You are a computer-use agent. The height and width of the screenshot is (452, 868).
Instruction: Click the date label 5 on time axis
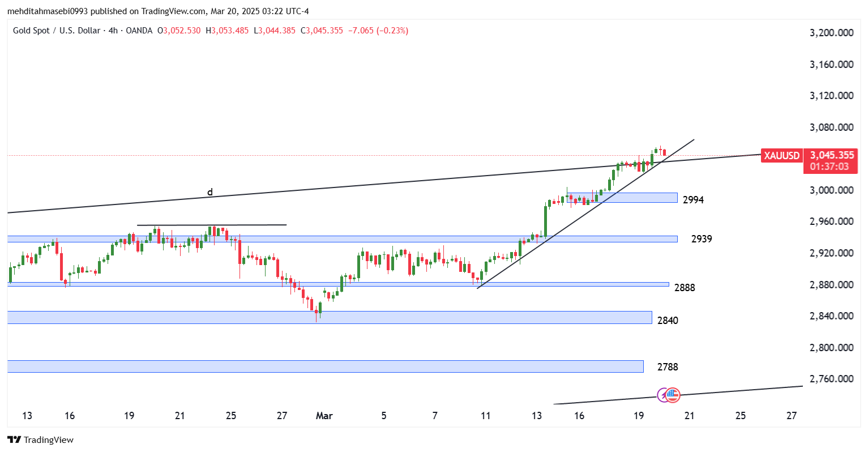(x=384, y=416)
